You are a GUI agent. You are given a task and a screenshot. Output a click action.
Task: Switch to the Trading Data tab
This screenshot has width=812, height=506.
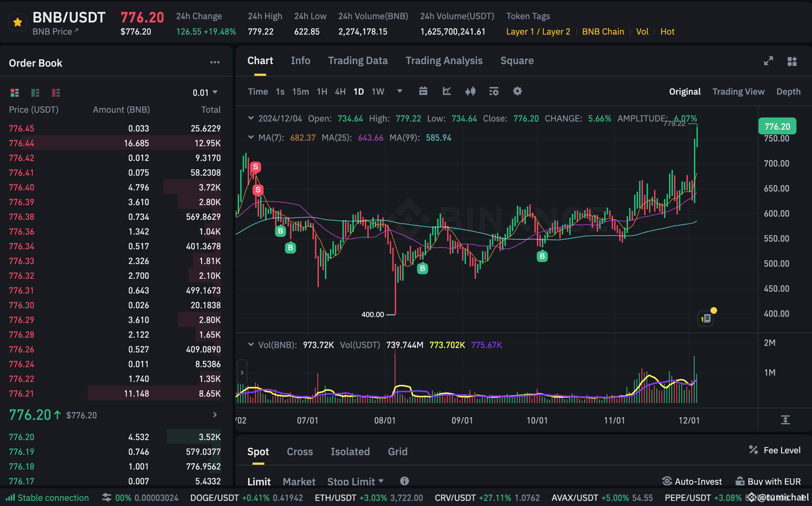pos(357,61)
